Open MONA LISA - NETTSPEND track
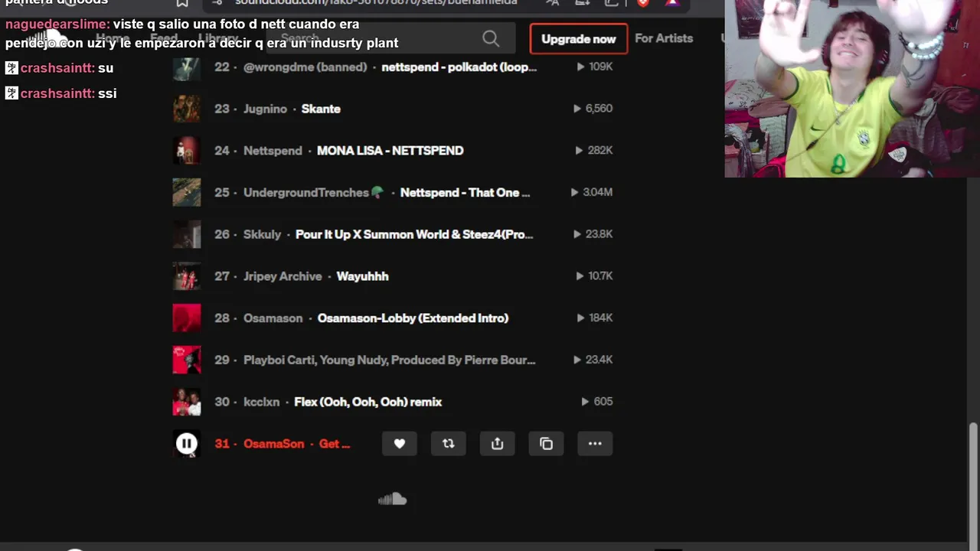980x551 pixels. tap(390, 151)
